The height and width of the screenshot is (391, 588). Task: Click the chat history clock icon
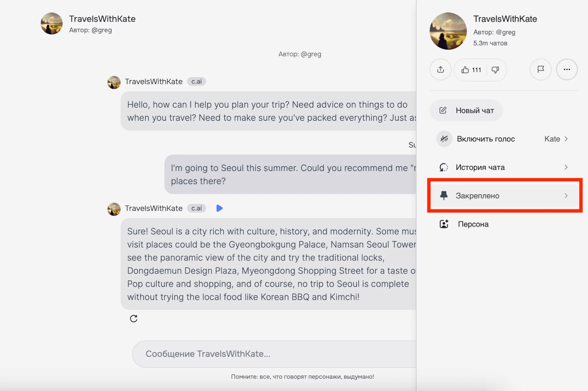pyautogui.click(x=444, y=167)
